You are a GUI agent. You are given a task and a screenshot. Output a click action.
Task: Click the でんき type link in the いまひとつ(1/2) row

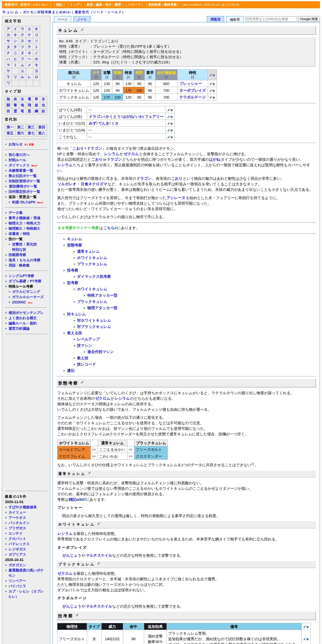point(103,123)
